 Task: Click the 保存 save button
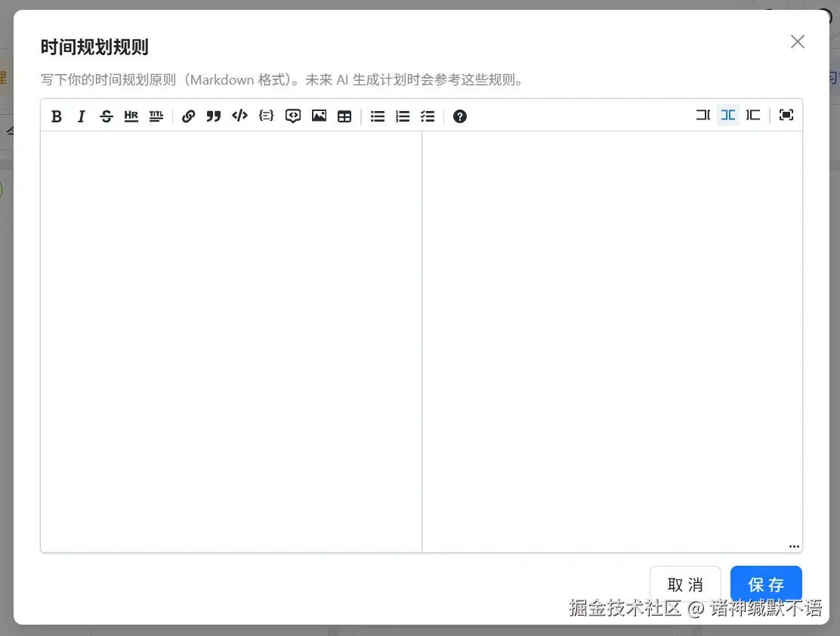[766, 584]
